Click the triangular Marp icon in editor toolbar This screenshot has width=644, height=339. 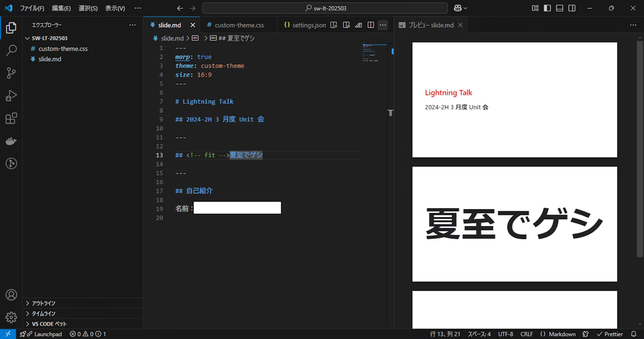(x=358, y=25)
